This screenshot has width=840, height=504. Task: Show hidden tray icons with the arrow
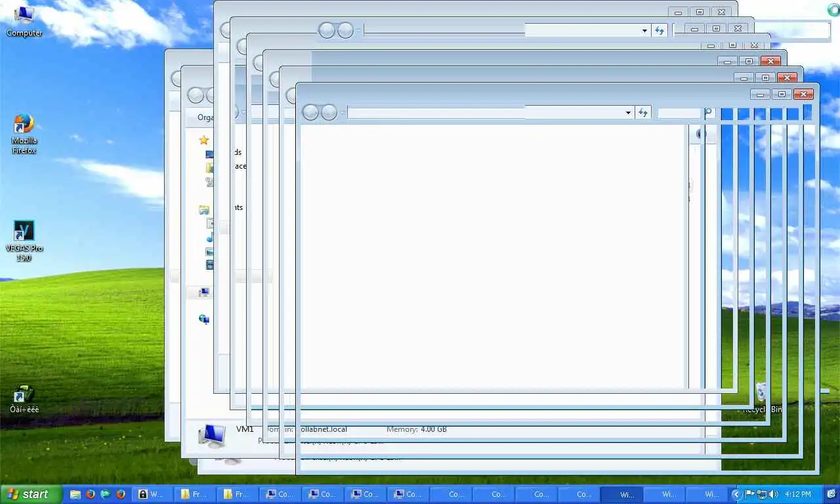point(736,494)
